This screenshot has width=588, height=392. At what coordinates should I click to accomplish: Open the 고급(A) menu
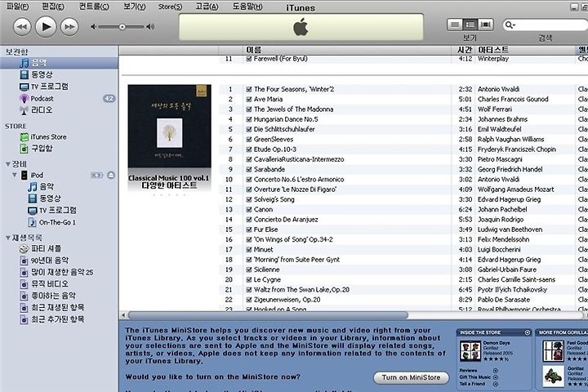207,7
